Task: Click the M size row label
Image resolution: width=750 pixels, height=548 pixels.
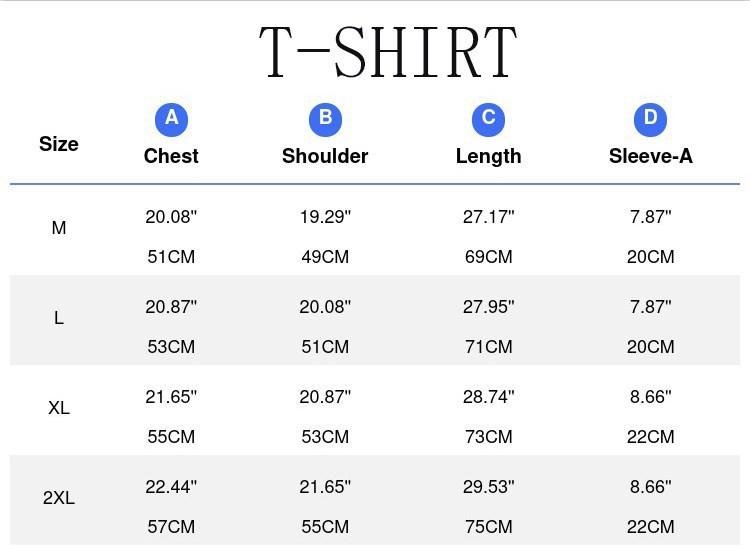Action: point(59,228)
